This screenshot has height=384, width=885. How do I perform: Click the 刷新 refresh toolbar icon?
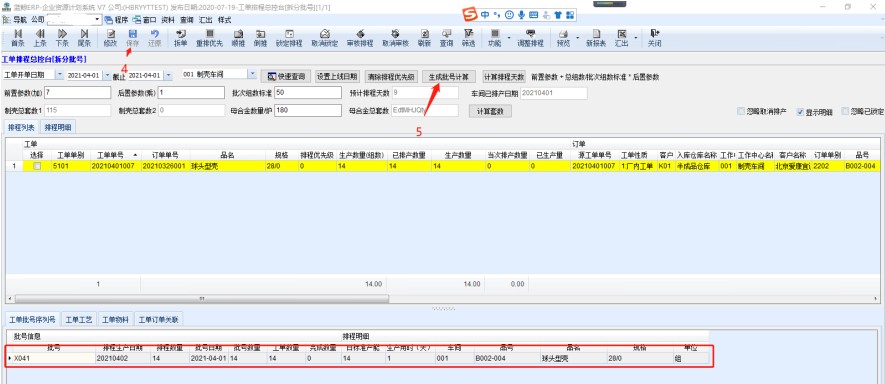click(x=424, y=38)
